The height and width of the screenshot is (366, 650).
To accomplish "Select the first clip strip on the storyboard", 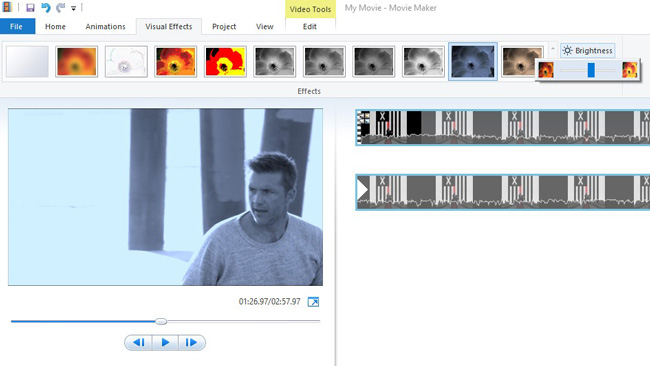I will (x=502, y=127).
